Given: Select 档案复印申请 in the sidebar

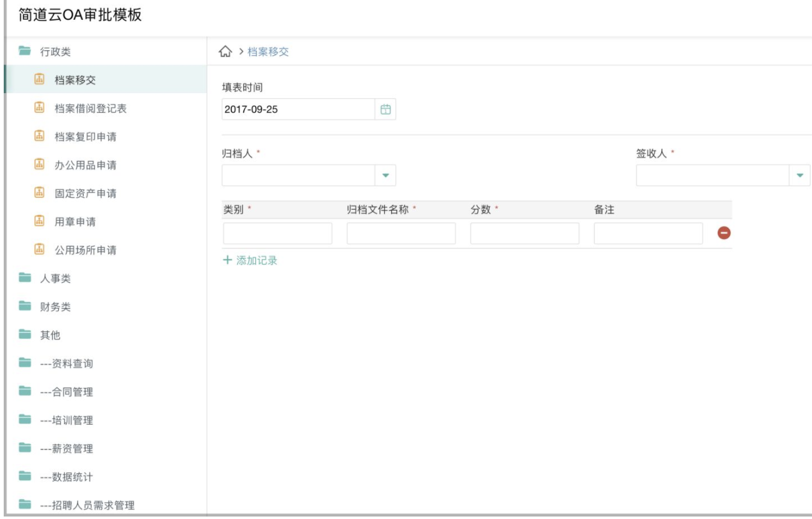Looking at the screenshot, I should click(x=85, y=137).
